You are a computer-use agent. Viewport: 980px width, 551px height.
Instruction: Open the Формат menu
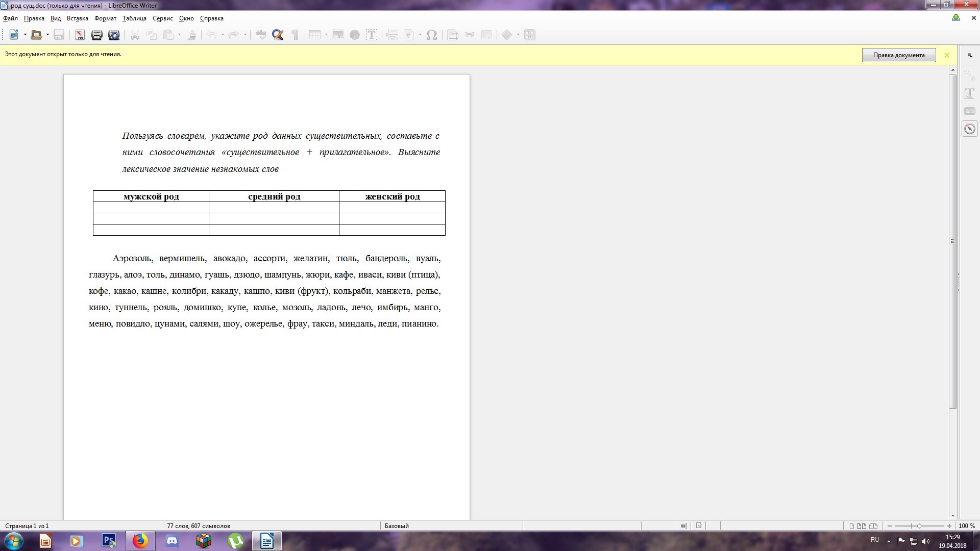click(105, 18)
